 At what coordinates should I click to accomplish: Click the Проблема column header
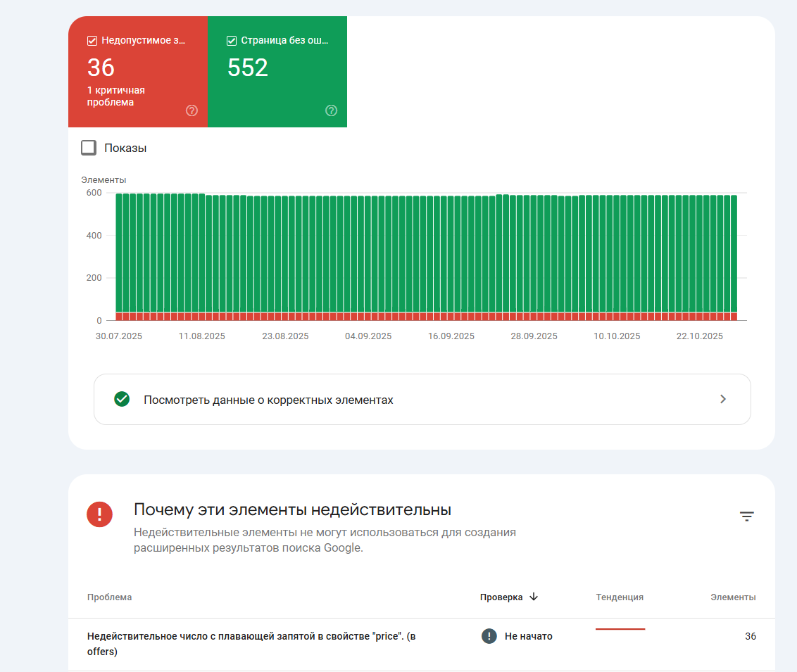pyautogui.click(x=109, y=597)
